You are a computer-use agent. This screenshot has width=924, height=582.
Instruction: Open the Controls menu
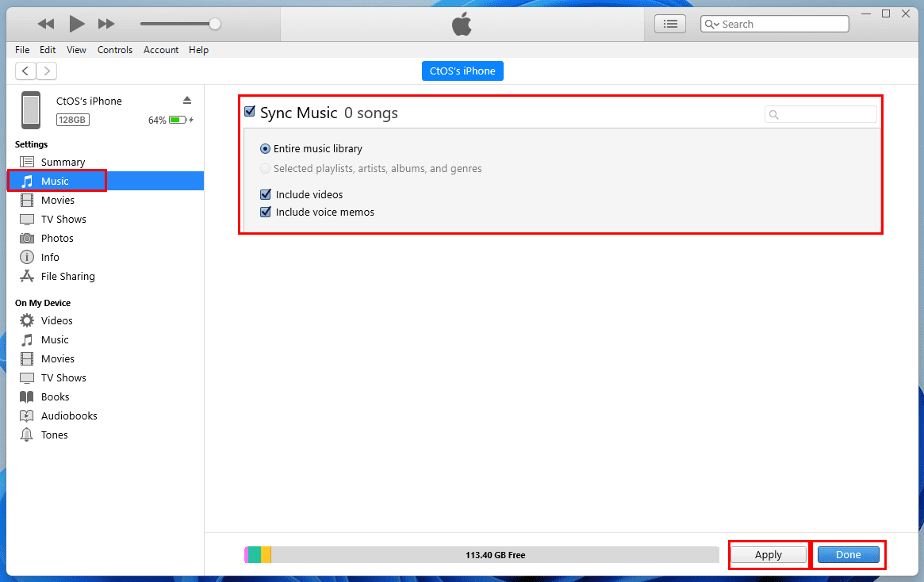(115, 50)
